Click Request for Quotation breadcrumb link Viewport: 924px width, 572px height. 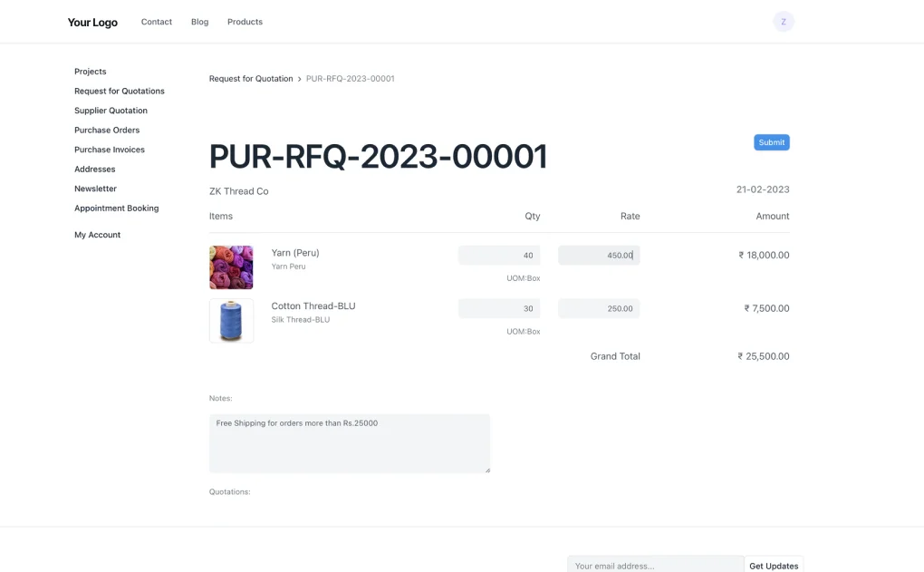251,79
